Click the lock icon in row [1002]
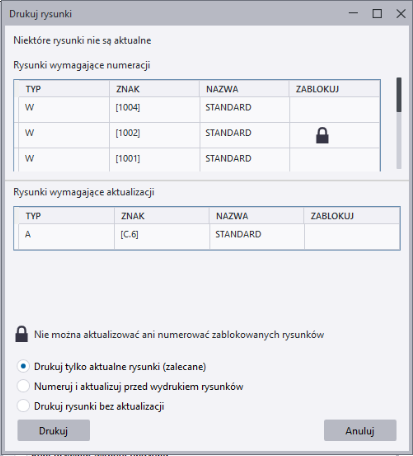This screenshot has width=413, height=456. (322, 135)
